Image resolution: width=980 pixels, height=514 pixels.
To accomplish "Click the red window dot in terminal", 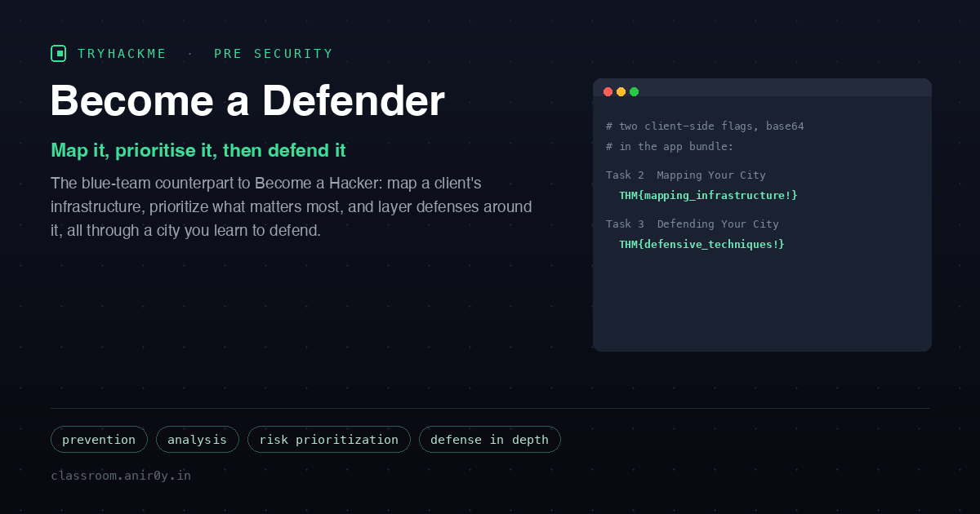I will [x=608, y=91].
